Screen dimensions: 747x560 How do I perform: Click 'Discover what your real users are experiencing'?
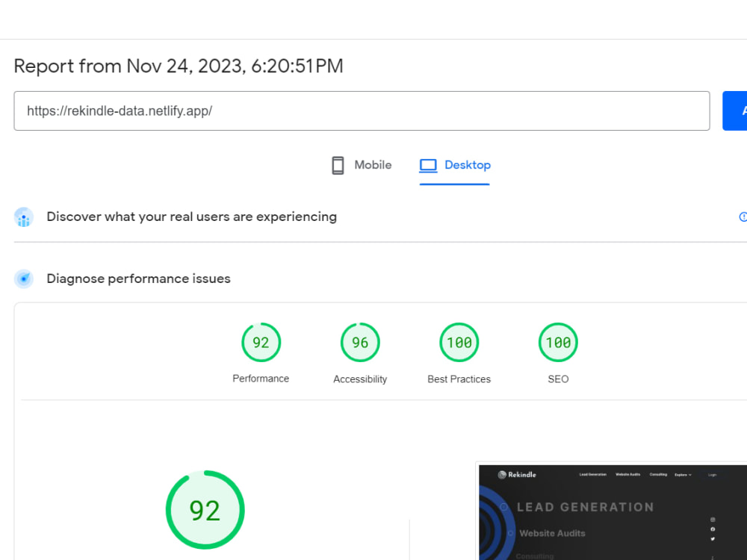pyautogui.click(x=191, y=217)
